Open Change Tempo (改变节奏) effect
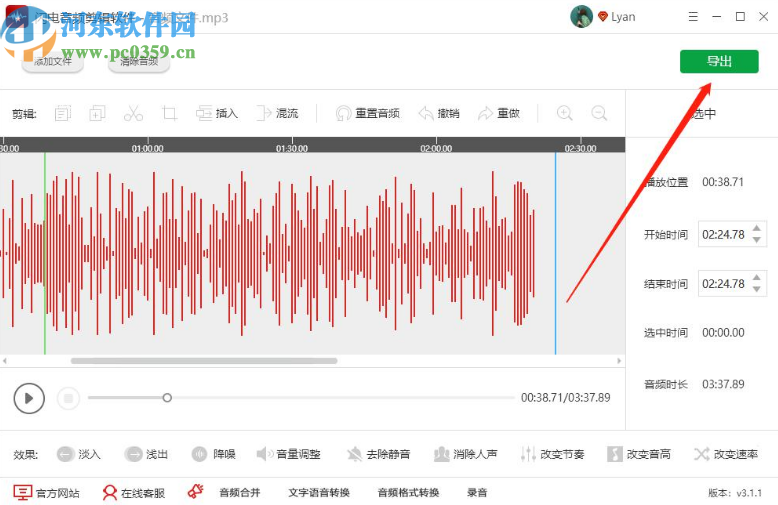 [x=552, y=454]
